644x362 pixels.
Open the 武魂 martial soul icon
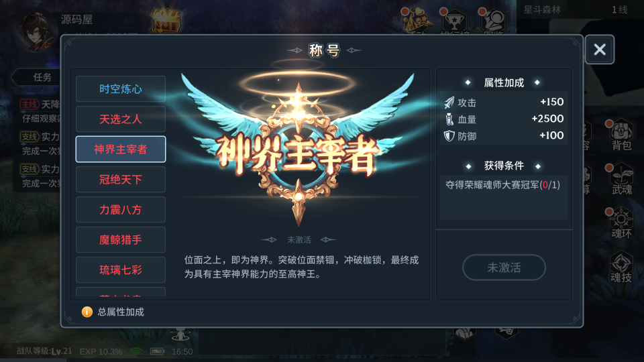621,179
